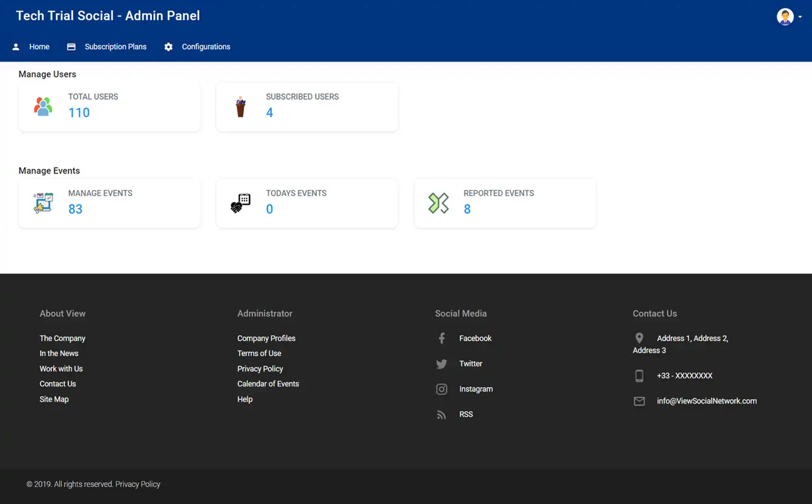This screenshot has height=504, width=812.
Task: Open Calendar of Events link
Action: (x=268, y=384)
